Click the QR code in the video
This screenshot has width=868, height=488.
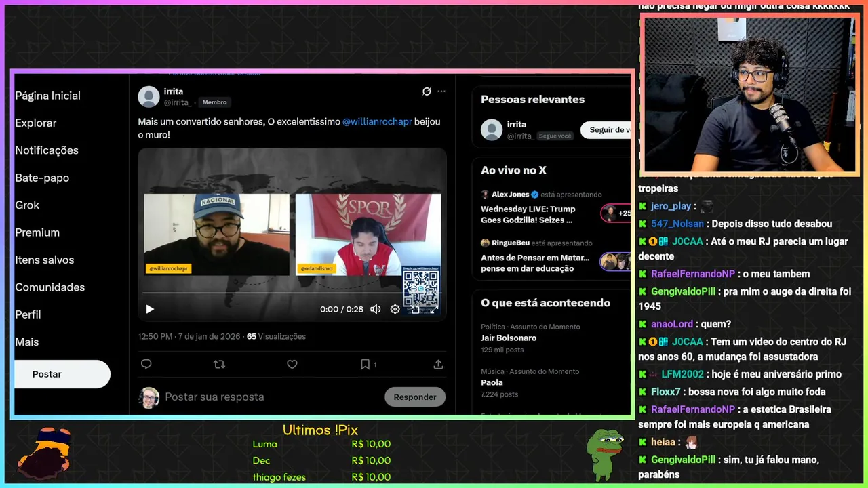[x=420, y=289]
